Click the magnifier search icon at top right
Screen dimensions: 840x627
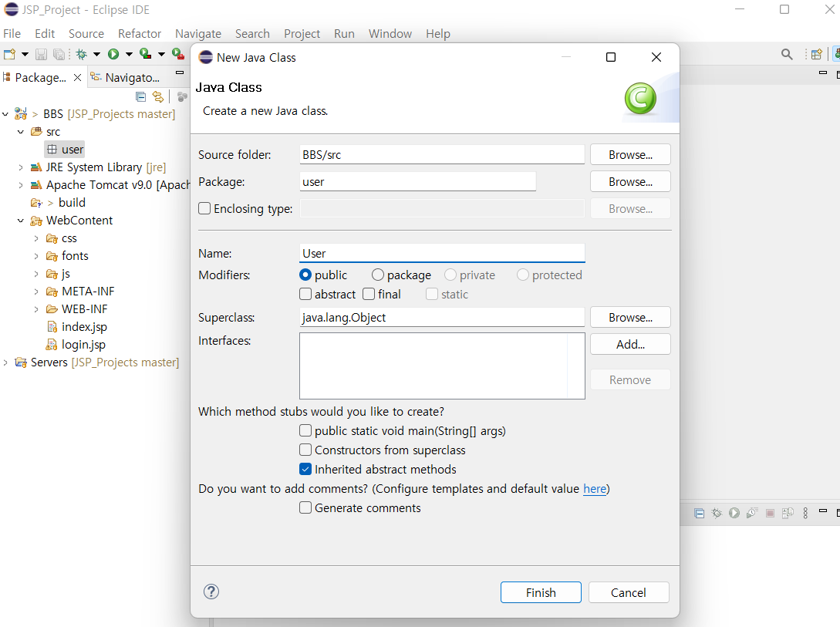[x=787, y=54]
